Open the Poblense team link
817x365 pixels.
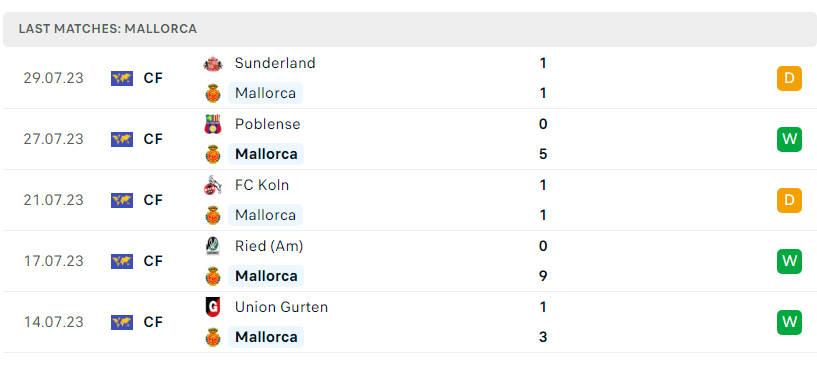267,124
